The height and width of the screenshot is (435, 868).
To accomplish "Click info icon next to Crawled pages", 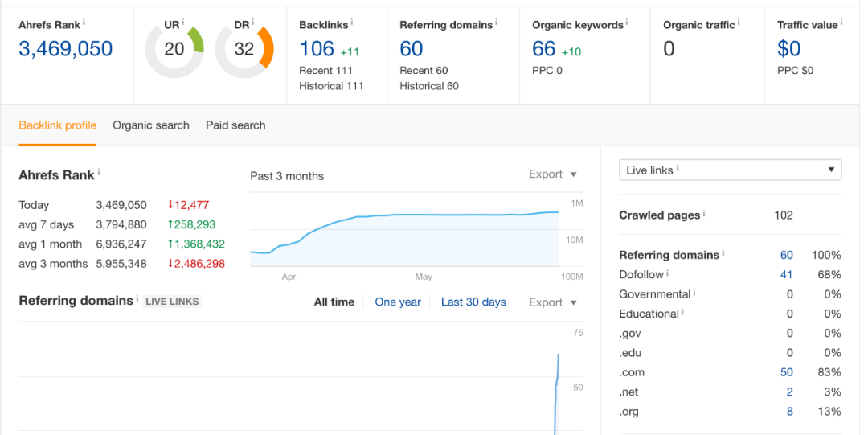I will point(704,213).
